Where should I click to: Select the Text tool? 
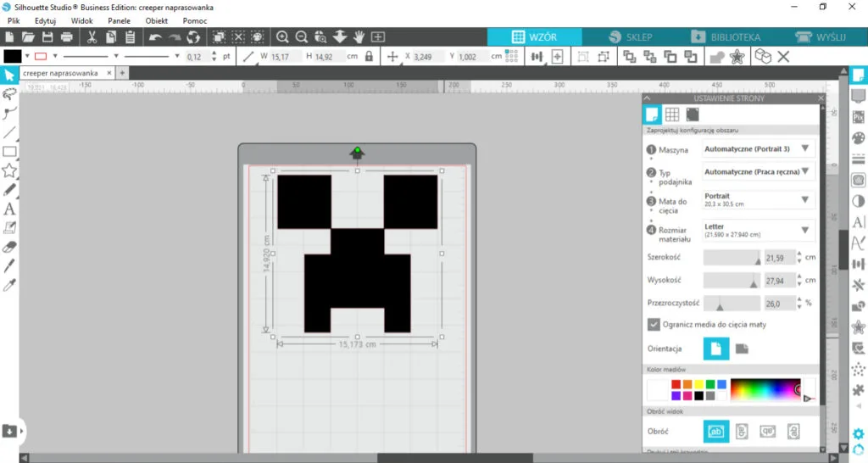(9, 209)
